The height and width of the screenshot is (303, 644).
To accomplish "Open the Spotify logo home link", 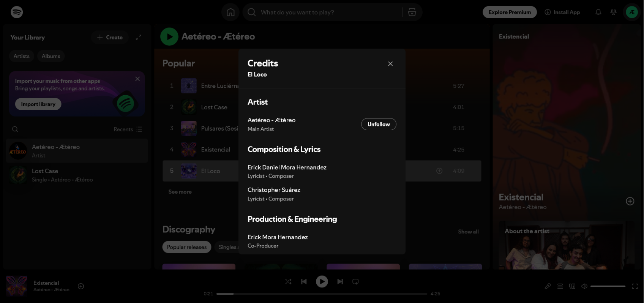I will [x=17, y=12].
